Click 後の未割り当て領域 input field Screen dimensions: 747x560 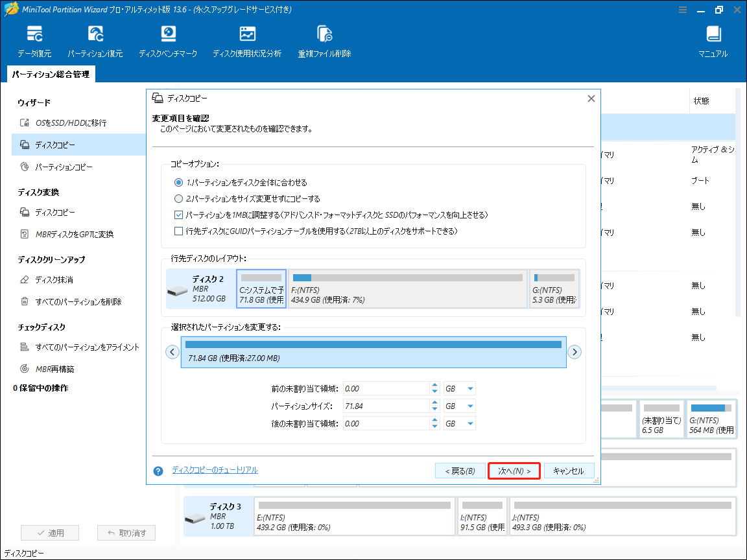(386, 423)
